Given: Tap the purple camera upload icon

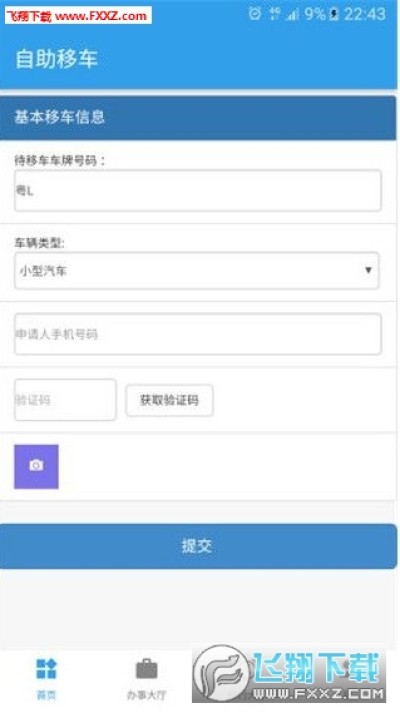Looking at the screenshot, I should (x=36, y=466).
